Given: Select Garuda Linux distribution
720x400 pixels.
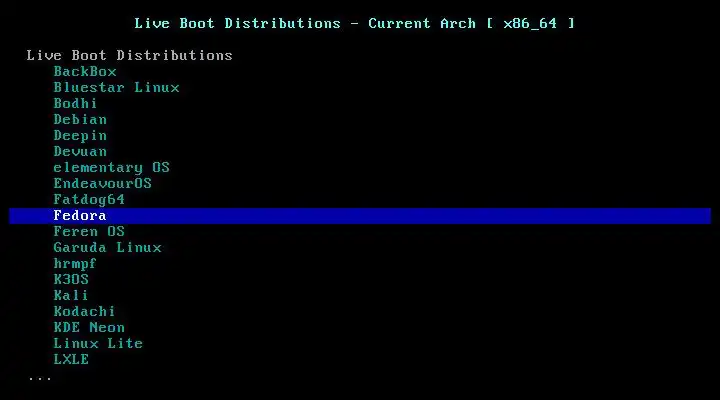Looking at the screenshot, I should [x=107, y=248].
